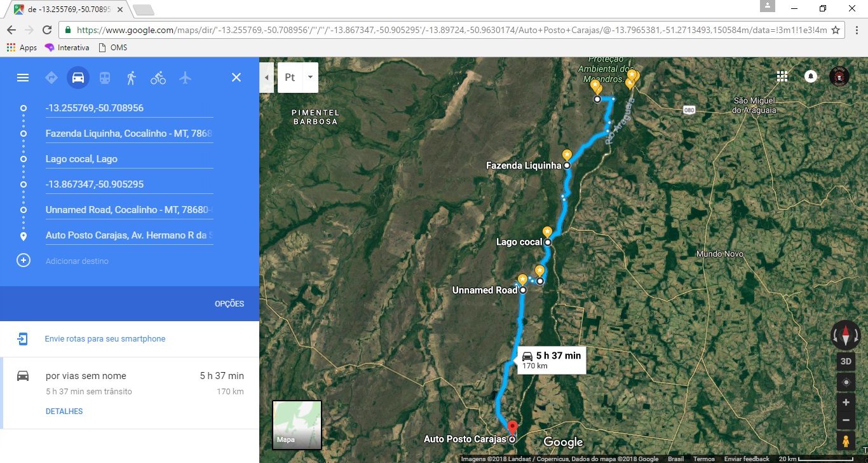Zoom in the map with plus button
The width and height of the screenshot is (868, 463).
point(846,403)
